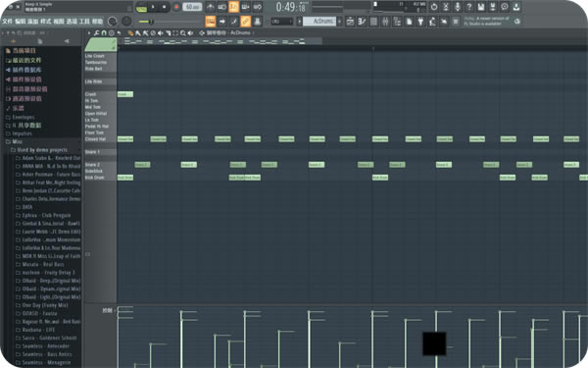Click the stop button in transport
This screenshot has width=588, height=368.
tap(165, 7)
